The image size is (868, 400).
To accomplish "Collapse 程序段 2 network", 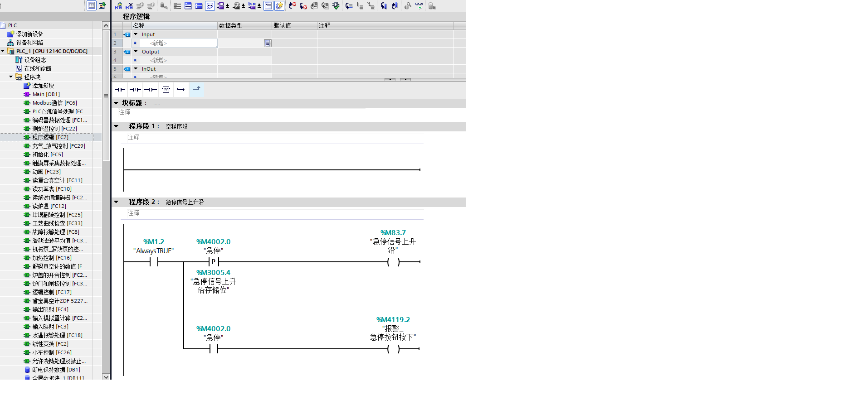I will click(117, 202).
